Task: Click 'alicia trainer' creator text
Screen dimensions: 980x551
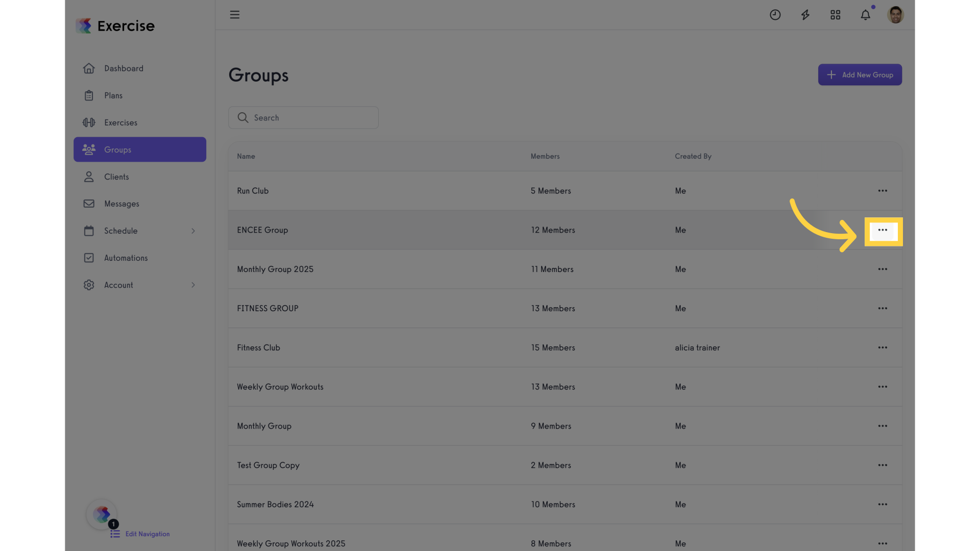Action: tap(697, 347)
